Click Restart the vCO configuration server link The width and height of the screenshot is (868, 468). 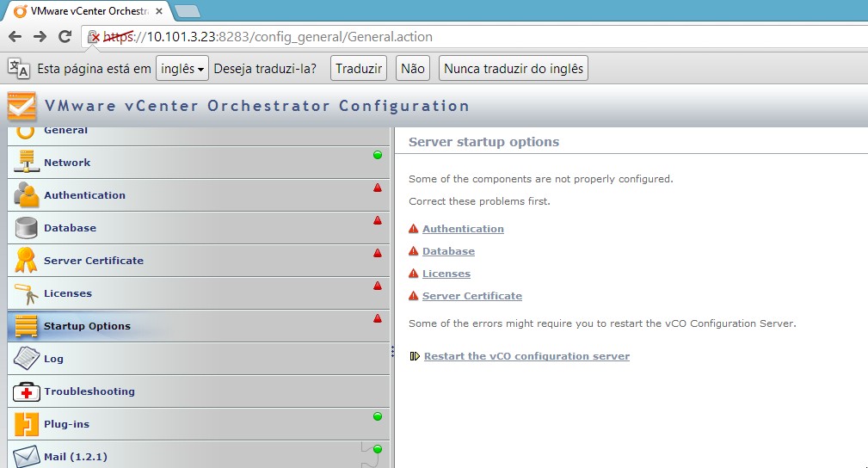coord(526,356)
